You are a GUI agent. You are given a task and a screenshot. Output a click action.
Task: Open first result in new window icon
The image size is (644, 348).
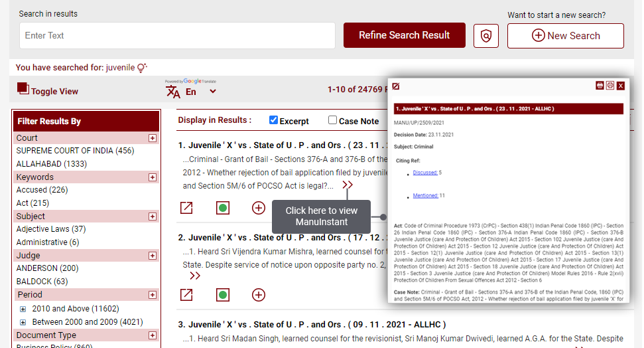tap(186, 208)
